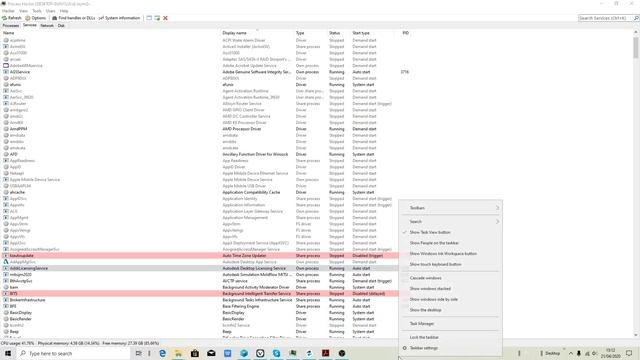Screen dimensions: 640x360
Task: Choose Show windows side by side
Action: [451, 299]
